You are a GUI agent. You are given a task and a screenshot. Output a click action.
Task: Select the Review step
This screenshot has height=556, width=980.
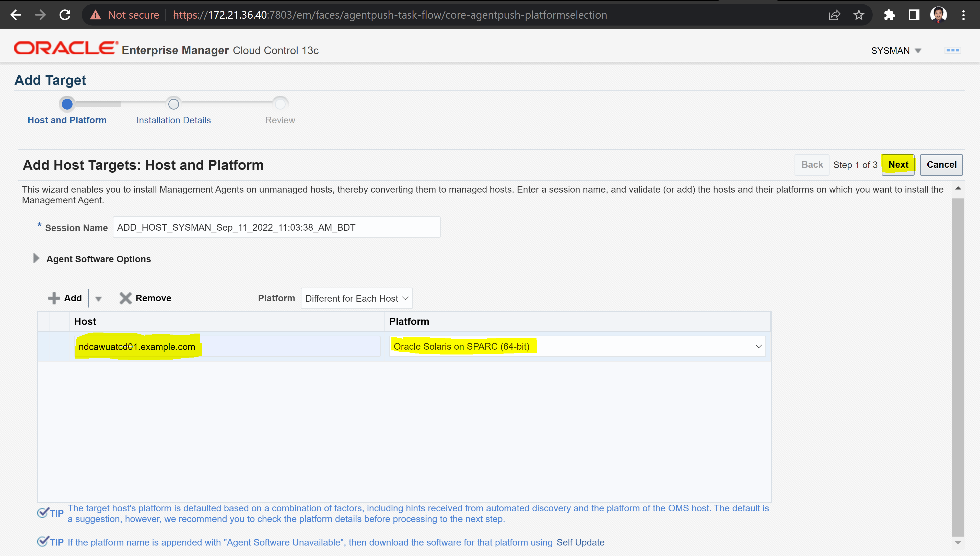pos(280,120)
